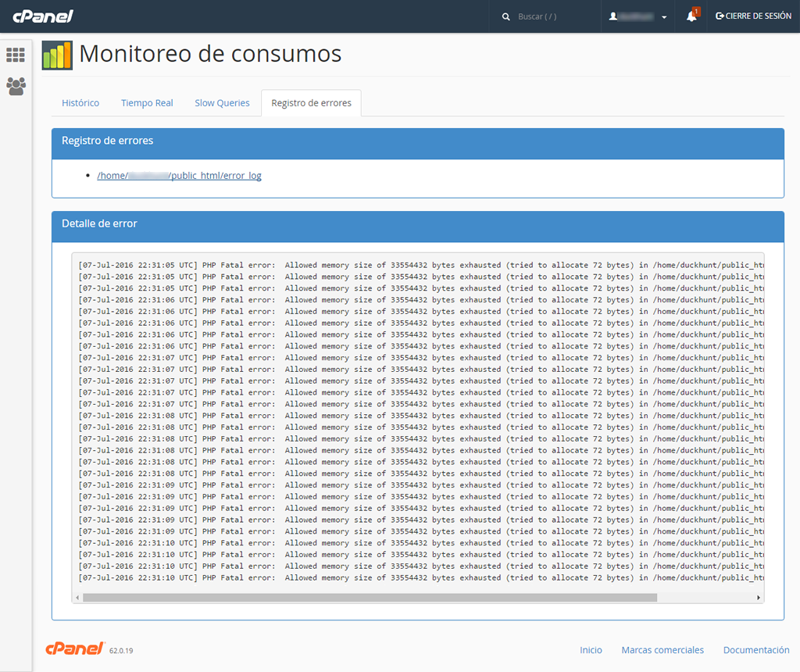Switch to the Histórico tab

point(80,103)
